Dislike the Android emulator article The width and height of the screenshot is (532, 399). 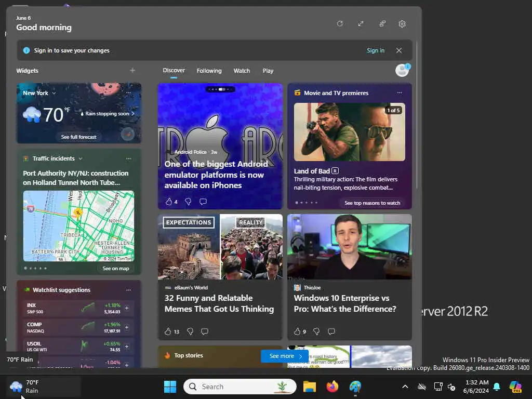click(188, 202)
